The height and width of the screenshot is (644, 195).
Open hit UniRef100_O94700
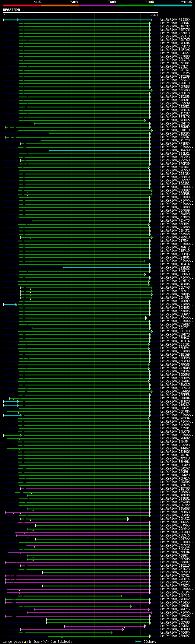click(175, 539)
